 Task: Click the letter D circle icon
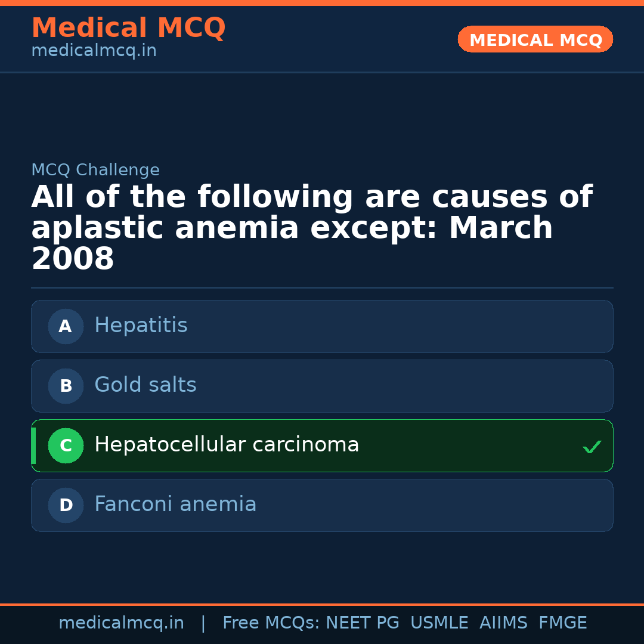pyautogui.click(x=66, y=505)
